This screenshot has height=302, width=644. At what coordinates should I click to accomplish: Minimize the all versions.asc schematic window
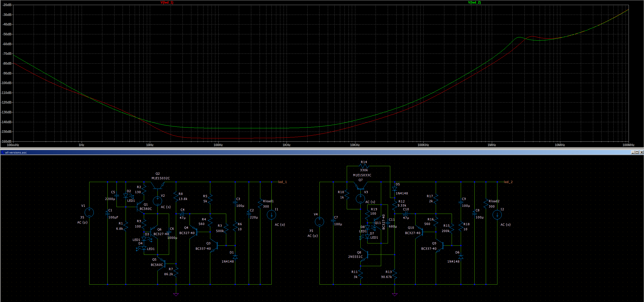[633, 152]
